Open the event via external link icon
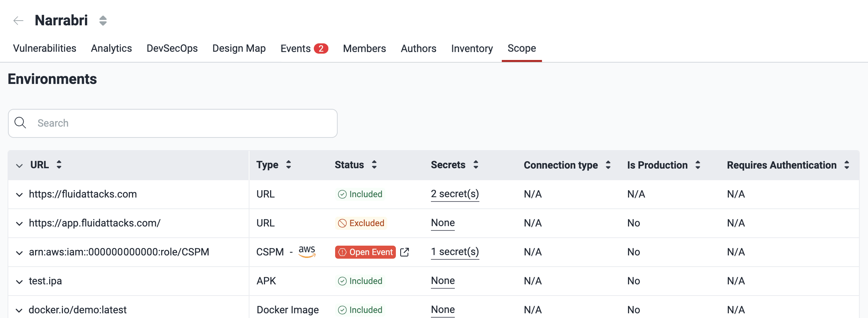The height and width of the screenshot is (318, 868). click(405, 252)
